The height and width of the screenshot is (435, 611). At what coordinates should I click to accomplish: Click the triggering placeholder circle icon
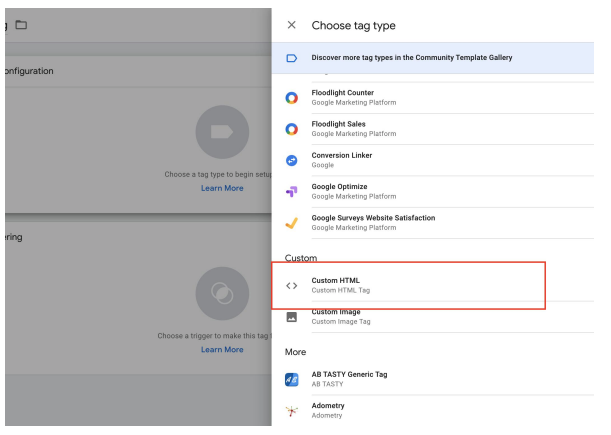coord(222,294)
